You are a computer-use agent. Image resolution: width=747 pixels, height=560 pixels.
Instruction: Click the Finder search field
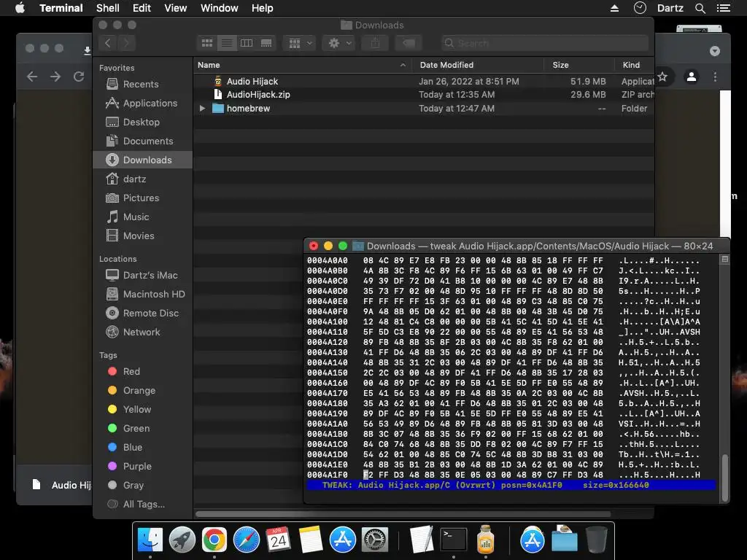tap(544, 43)
